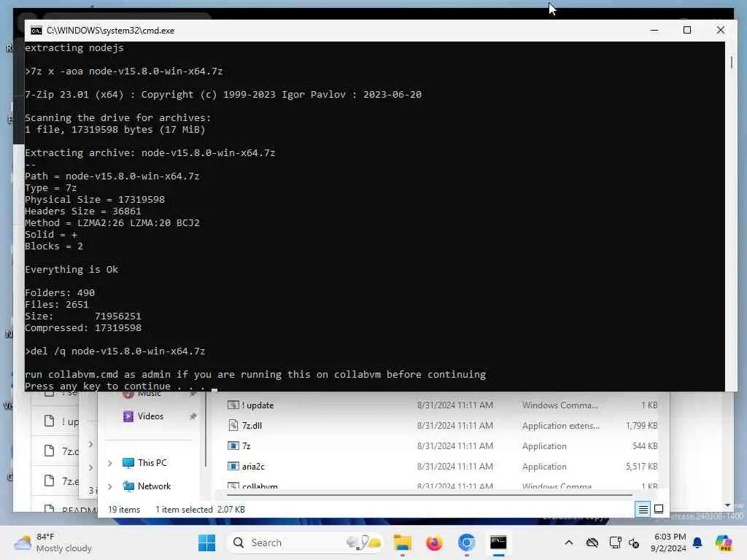Open the notifications bell icon

tap(697, 542)
